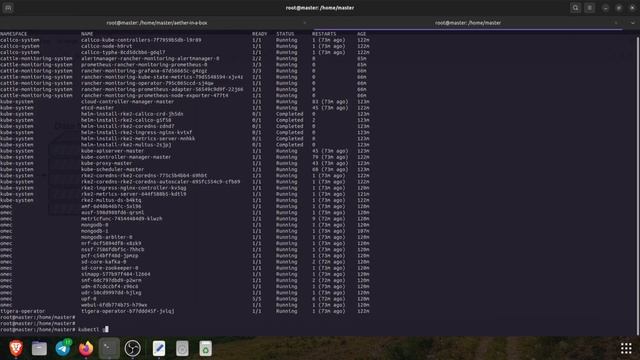The image size is (640, 360).
Task: Open a new terminal tab with the top-left button
Action: click(x=8, y=8)
